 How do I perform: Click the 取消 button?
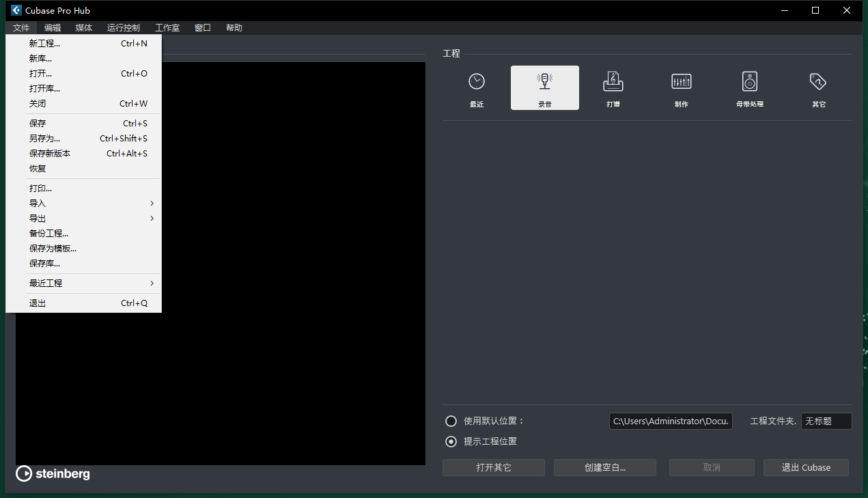point(712,468)
